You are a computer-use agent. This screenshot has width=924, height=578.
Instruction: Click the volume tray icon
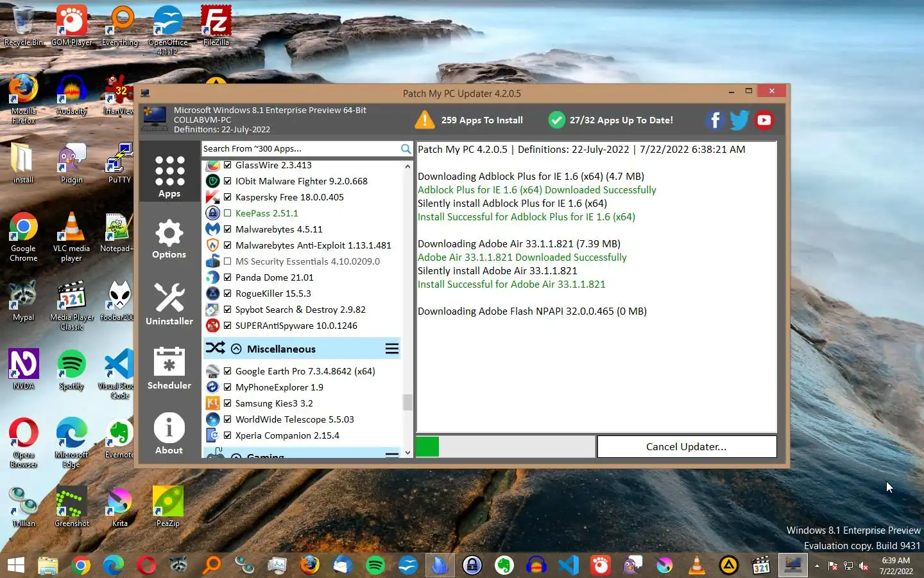[x=864, y=566]
